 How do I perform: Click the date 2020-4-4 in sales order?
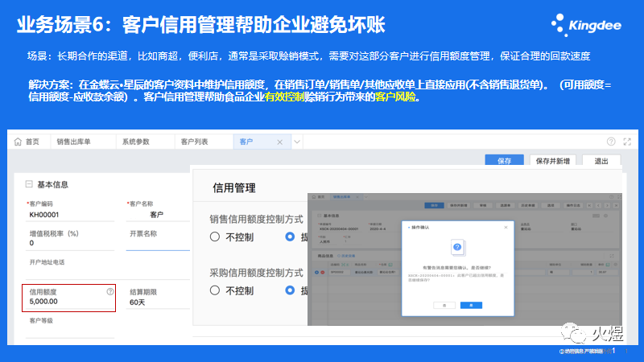pos(378,228)
